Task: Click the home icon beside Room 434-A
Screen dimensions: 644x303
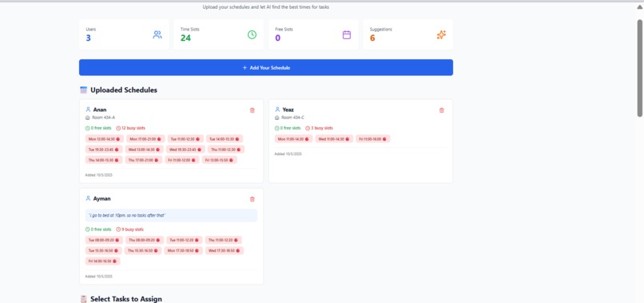Action: [x=87, y=118]
